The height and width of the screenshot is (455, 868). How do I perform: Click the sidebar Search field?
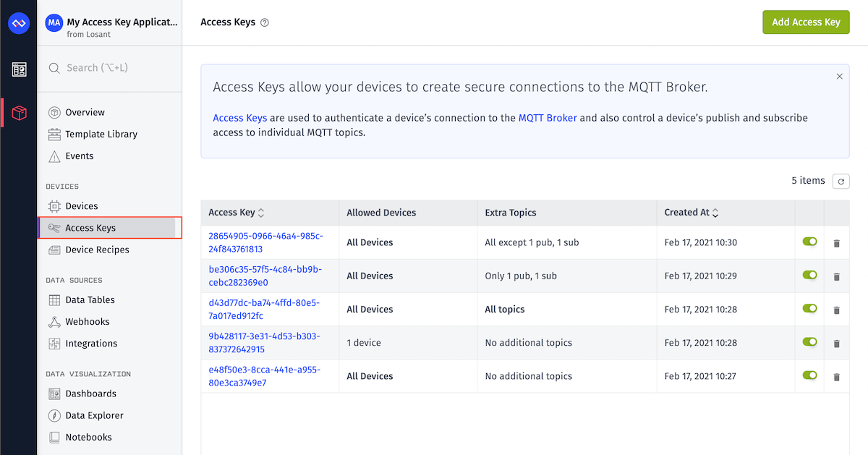[x=109, y=68]
